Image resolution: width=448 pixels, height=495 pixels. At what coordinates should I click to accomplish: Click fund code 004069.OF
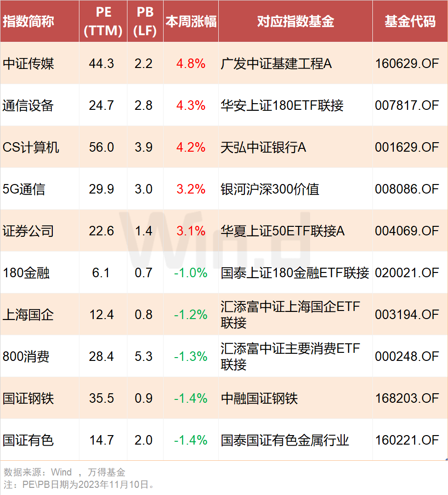click(407, 231)
